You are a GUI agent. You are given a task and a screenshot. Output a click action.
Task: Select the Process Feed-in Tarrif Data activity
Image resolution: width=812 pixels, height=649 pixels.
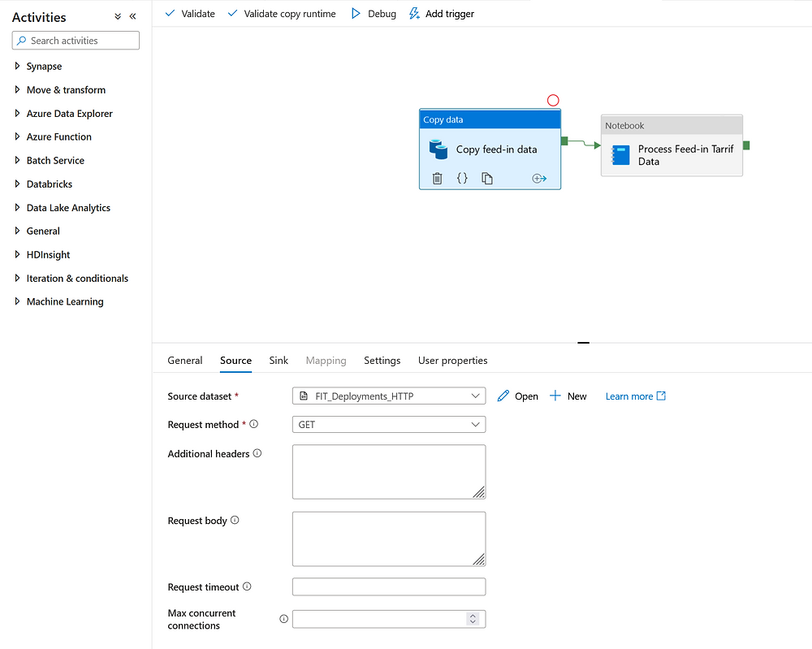672,145
